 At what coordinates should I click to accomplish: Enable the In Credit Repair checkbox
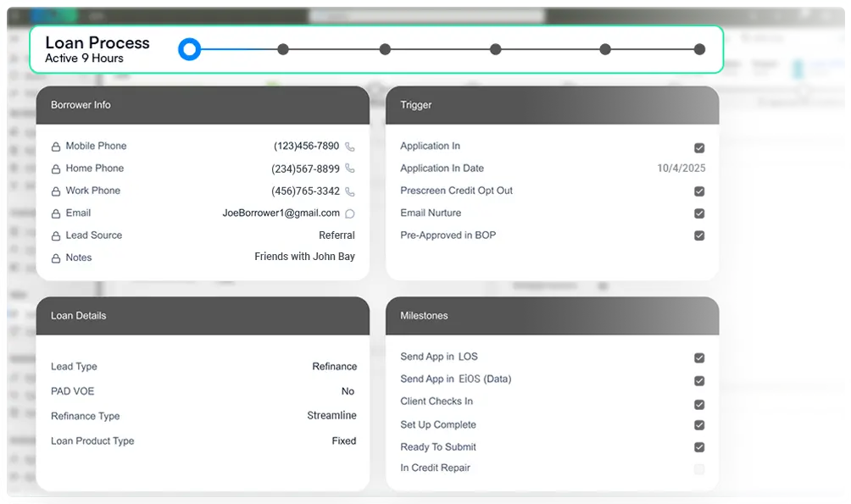699,469
